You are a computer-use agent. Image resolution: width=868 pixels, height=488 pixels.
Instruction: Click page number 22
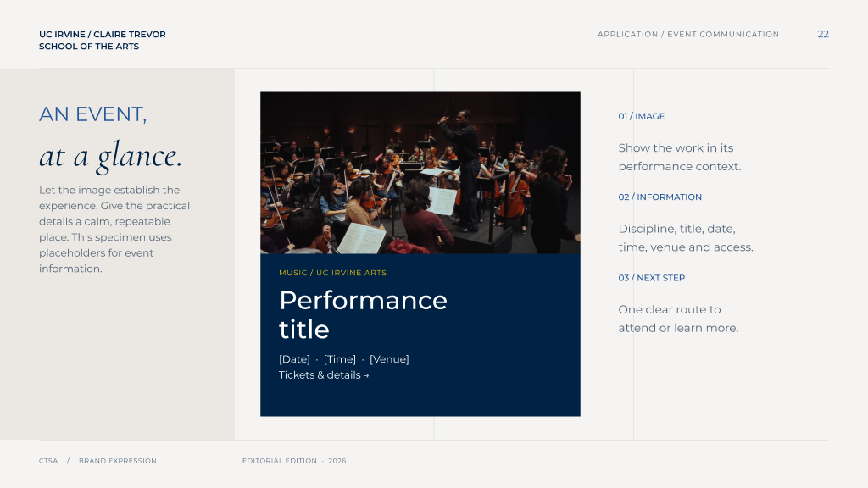click(823, 34)
